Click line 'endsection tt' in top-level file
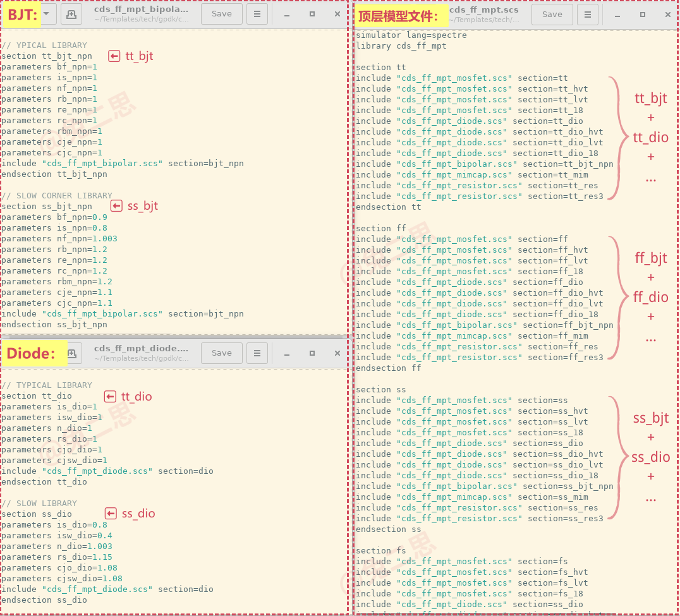 point(389,207)
